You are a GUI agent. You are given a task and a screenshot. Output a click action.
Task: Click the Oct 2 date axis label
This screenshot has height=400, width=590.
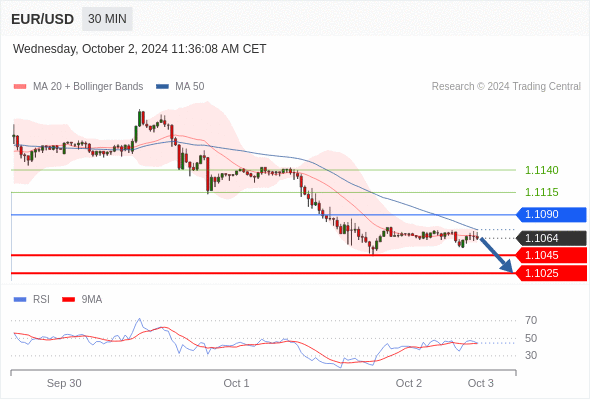[x=409, y=383]
